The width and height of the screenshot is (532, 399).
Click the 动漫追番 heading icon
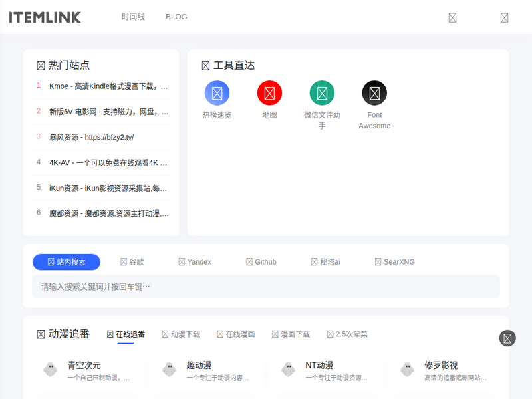coord(41,334)
